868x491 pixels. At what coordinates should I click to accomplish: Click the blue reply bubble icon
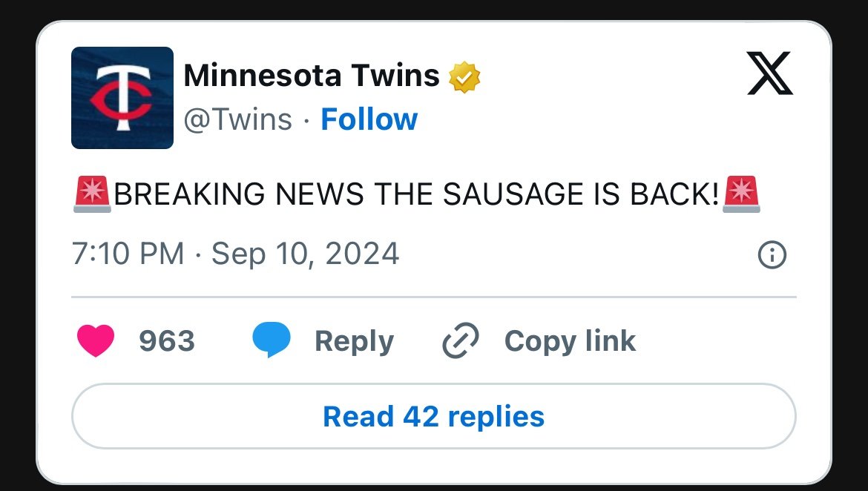coord(271,341)
